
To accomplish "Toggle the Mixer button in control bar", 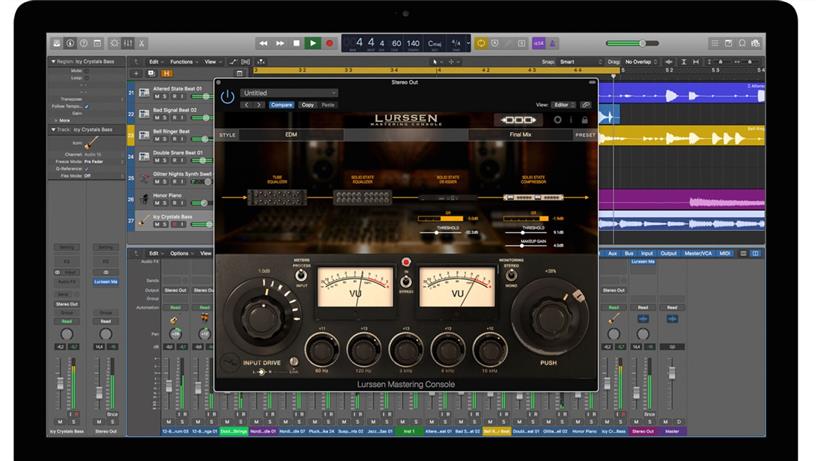I will pos(128,43).
